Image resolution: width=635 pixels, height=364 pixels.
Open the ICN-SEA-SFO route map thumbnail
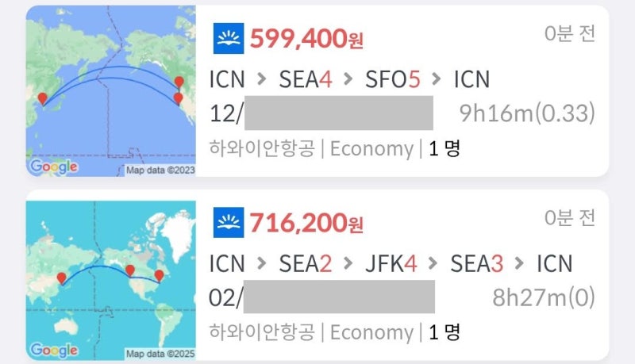click(x=111, y=91)
